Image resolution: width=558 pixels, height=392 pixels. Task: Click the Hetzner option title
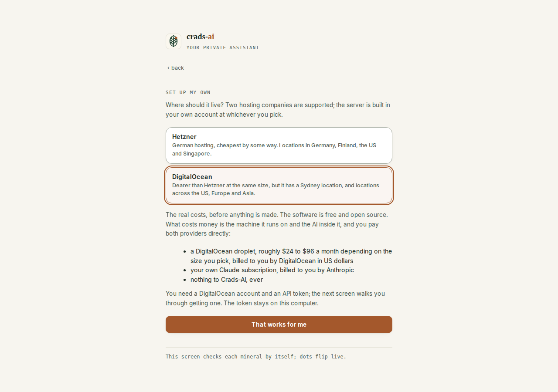(184, 137)
